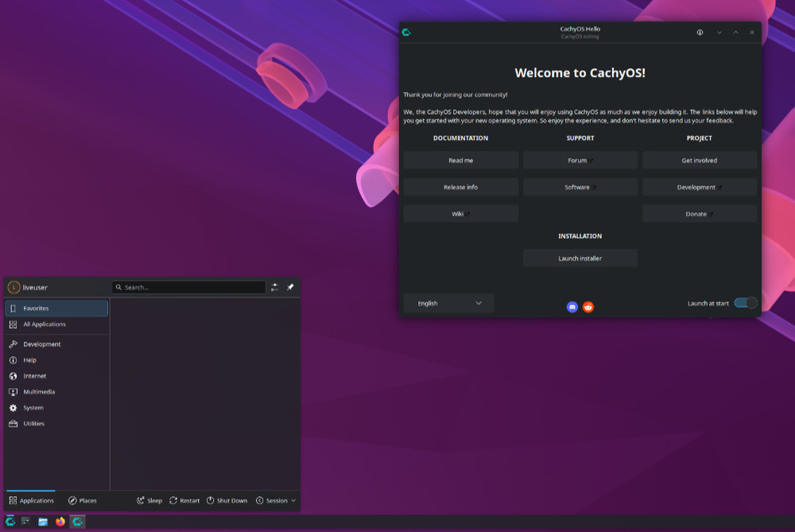Toggle Launch at start
The height and width of the screenshot is (532, 795).
coord(744,303)
